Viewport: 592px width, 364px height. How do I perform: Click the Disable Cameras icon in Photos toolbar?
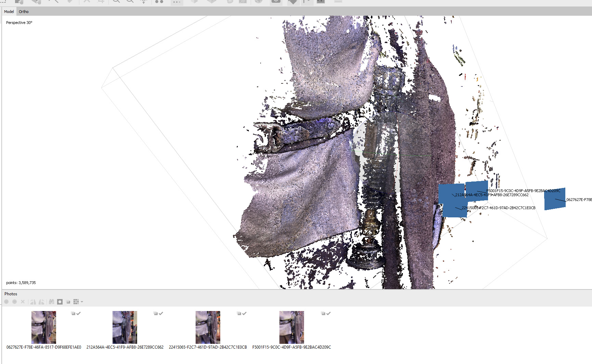pyautogui.click(x=14, y=302)
